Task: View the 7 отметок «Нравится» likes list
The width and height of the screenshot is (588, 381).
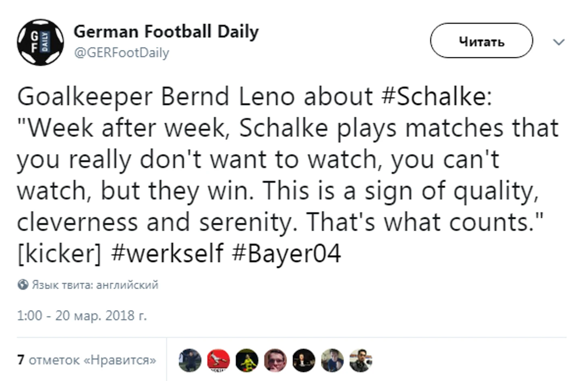Action: 87,360
